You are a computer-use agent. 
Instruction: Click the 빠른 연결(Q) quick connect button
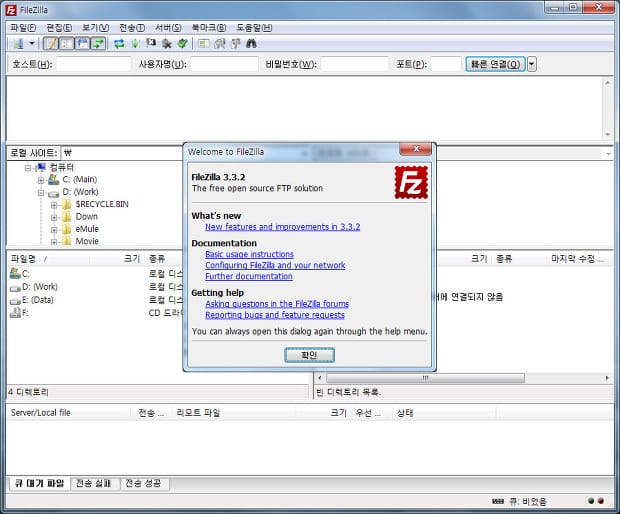pos(495,64)
